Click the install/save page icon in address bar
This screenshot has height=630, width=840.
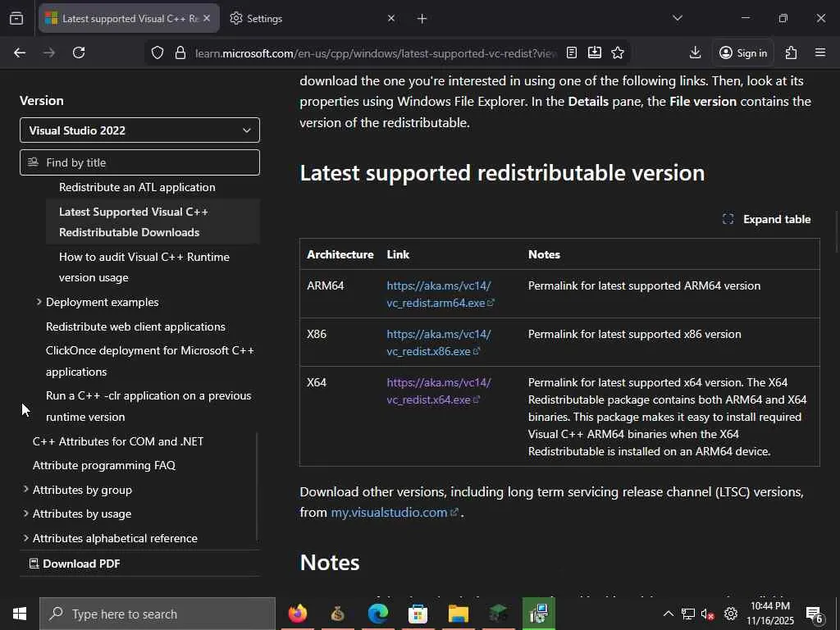coord(595,52)
